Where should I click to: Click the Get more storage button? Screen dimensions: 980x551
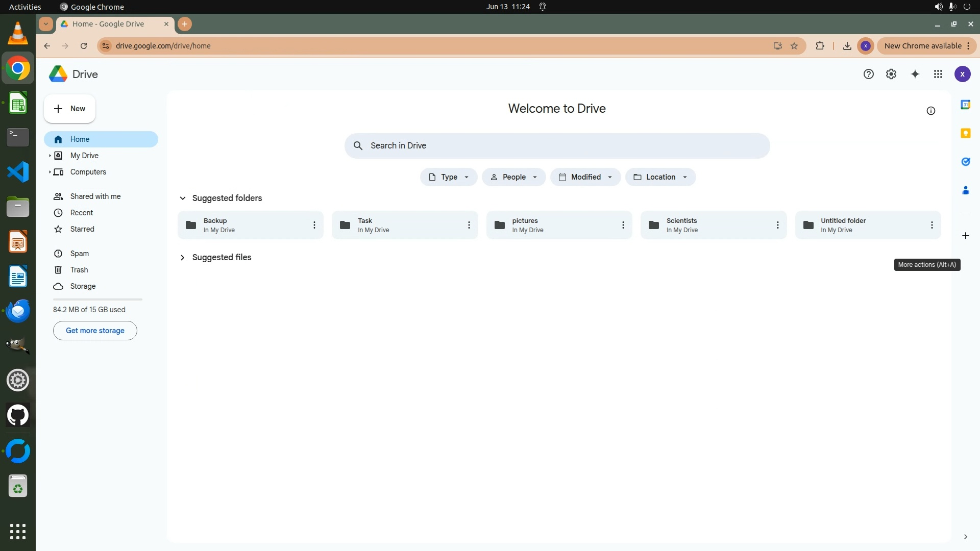coord(95,331)
